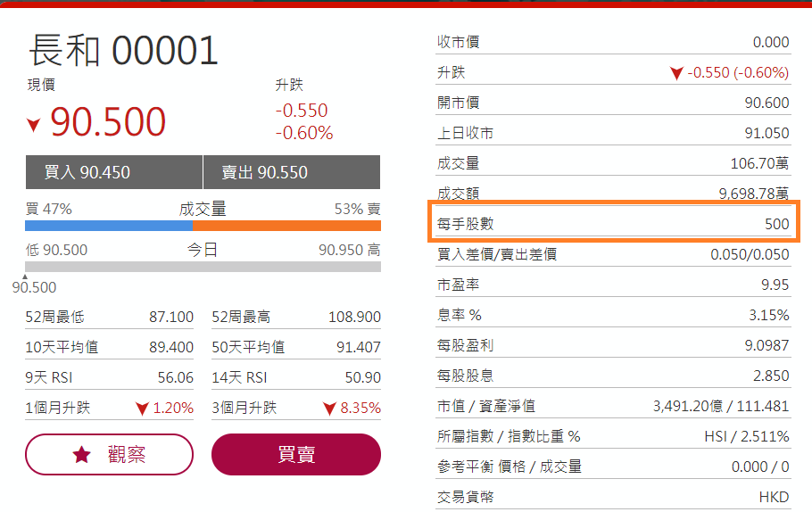Click the blue buy portion of volume bar
The width and height of the screenshot is (812, 512).
pos(109,226)
